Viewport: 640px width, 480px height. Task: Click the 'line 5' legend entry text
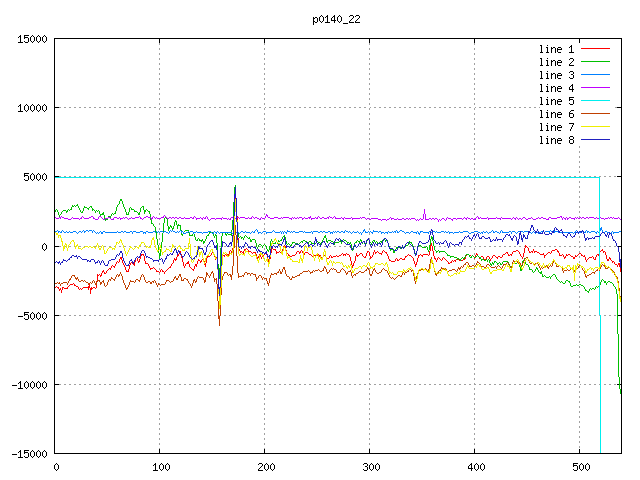click(557, 101)
